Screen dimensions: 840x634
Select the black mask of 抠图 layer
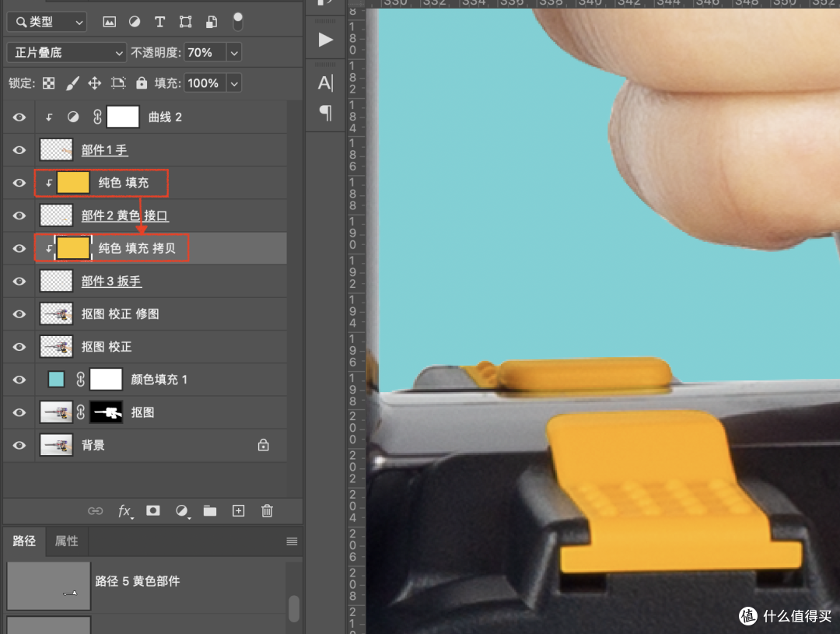click(106, 412)
